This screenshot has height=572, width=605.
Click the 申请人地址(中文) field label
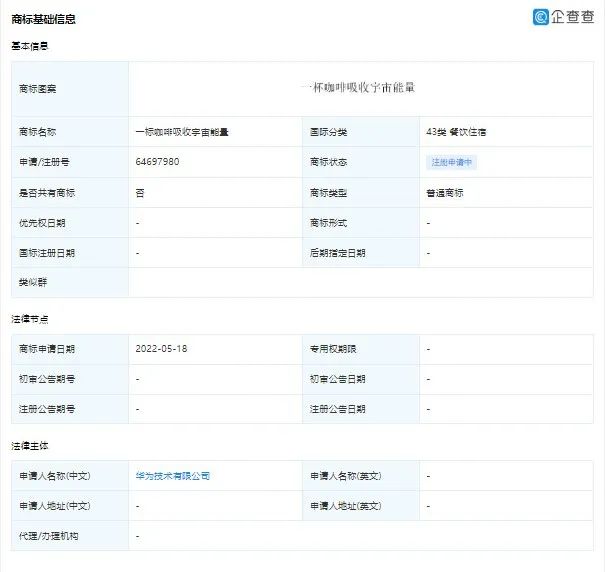click(x=54, y=506)
